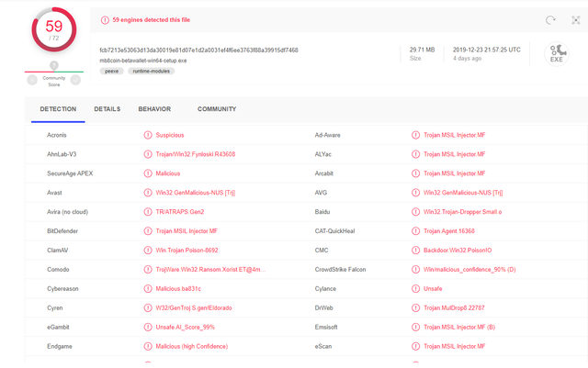The height and width of the screenshot is (368, 588).
Task: Open the similarity graph icon
Action: (x=576, y=20)
